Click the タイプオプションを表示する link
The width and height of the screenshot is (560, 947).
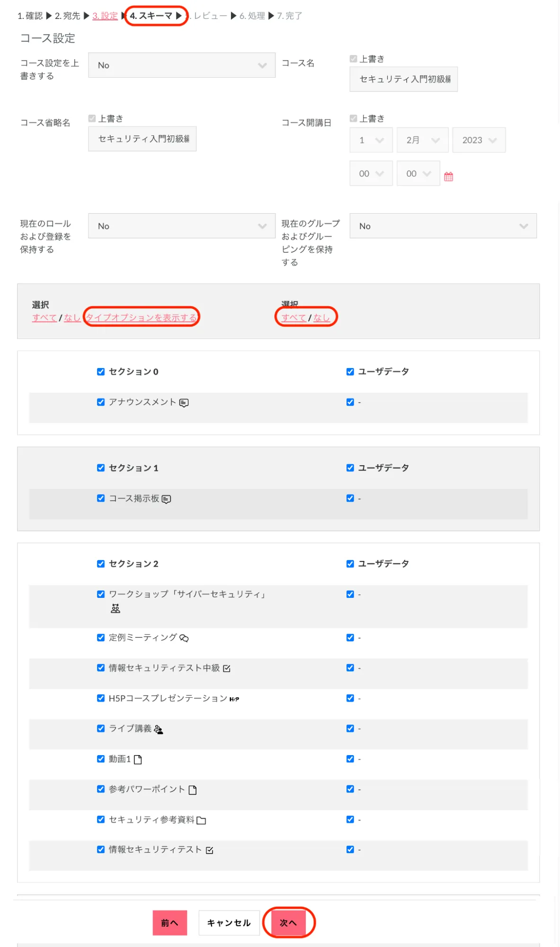point(141,317)
